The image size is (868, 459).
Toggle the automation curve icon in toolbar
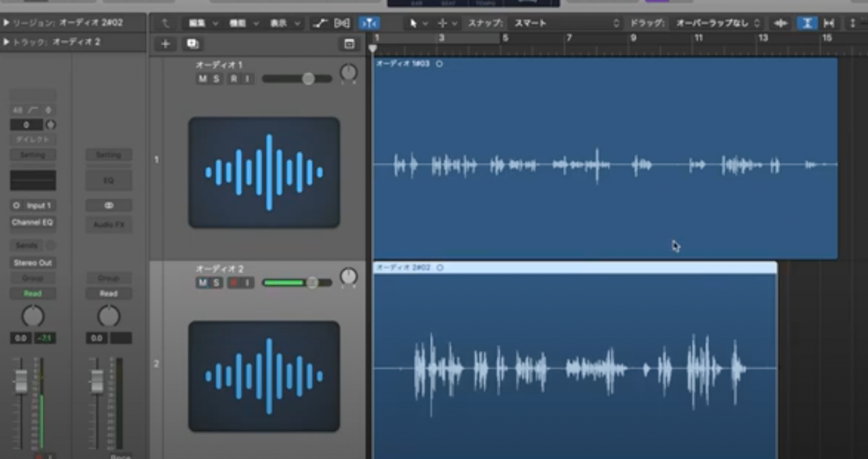320,23
